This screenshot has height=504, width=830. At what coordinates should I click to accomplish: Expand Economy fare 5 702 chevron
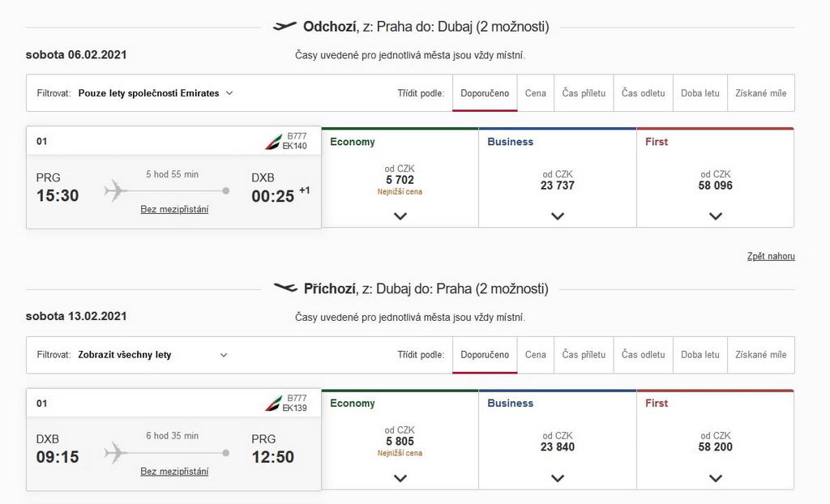(400, 216)
